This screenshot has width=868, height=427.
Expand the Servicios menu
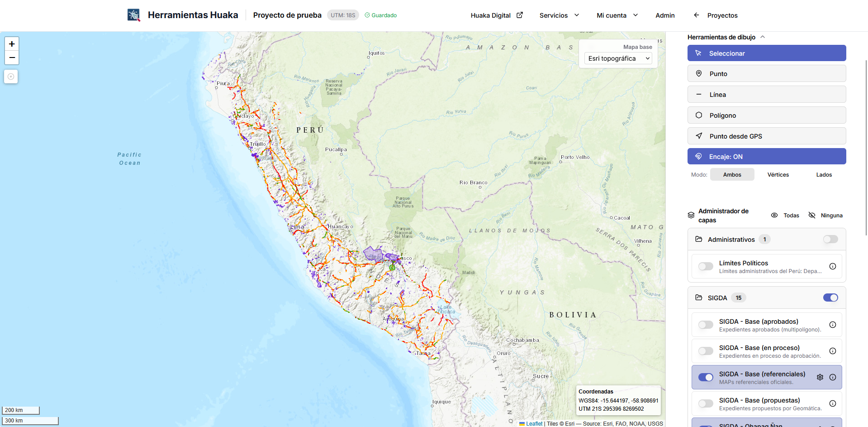pyautogui.click(x=559, y=15)
